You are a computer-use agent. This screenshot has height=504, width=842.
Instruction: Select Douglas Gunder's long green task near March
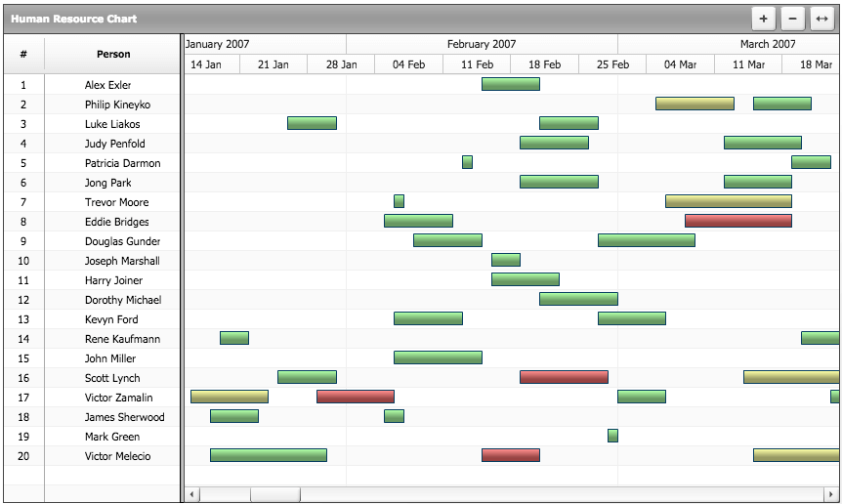647,240
